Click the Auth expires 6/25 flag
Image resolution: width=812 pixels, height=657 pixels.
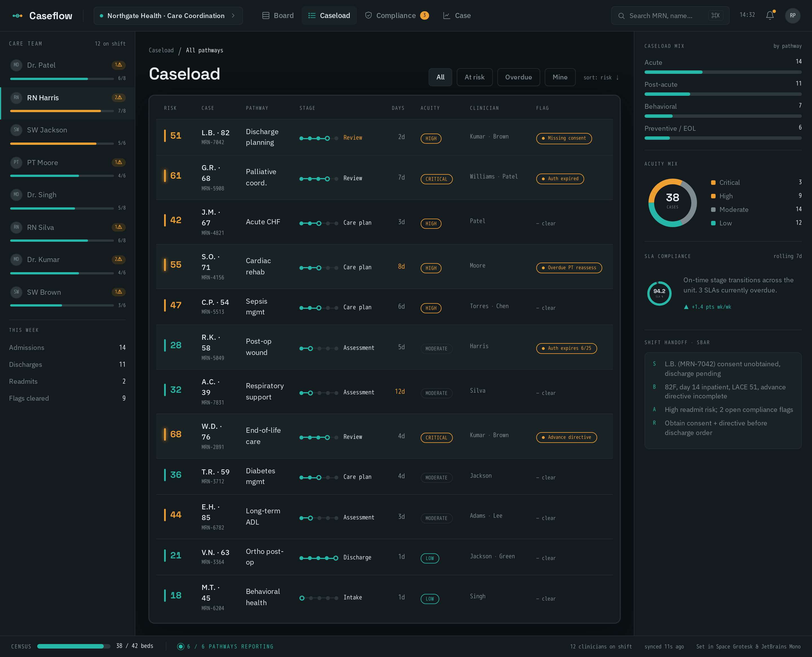(x=567, y=348)
